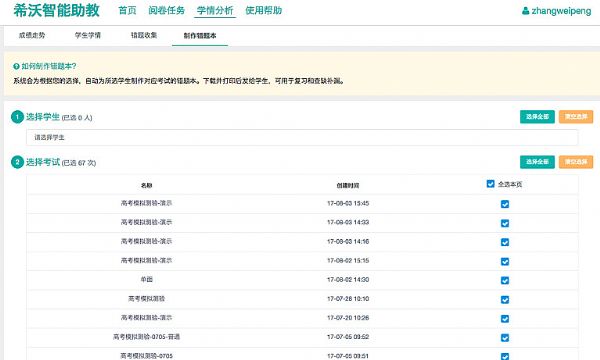Uncheck the 高考模拟测验-0705-普通 row
600x360 pixels.
(505, 338)
